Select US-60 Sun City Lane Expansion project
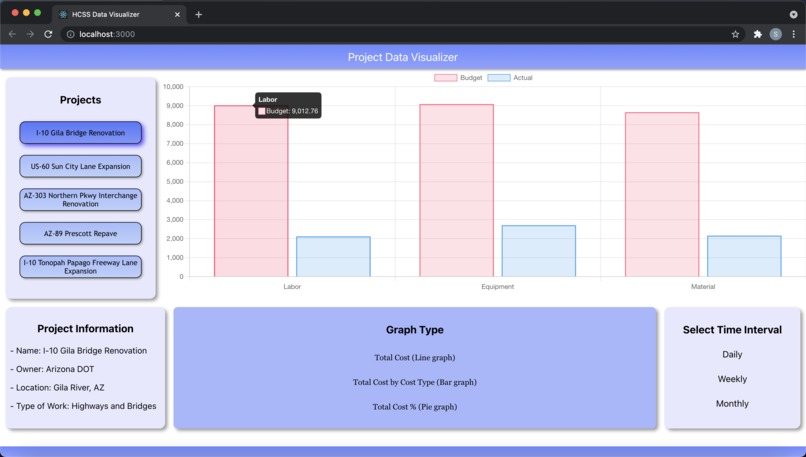Image resolution: width=806 pixels, height=457 pixels. (80, 166)
